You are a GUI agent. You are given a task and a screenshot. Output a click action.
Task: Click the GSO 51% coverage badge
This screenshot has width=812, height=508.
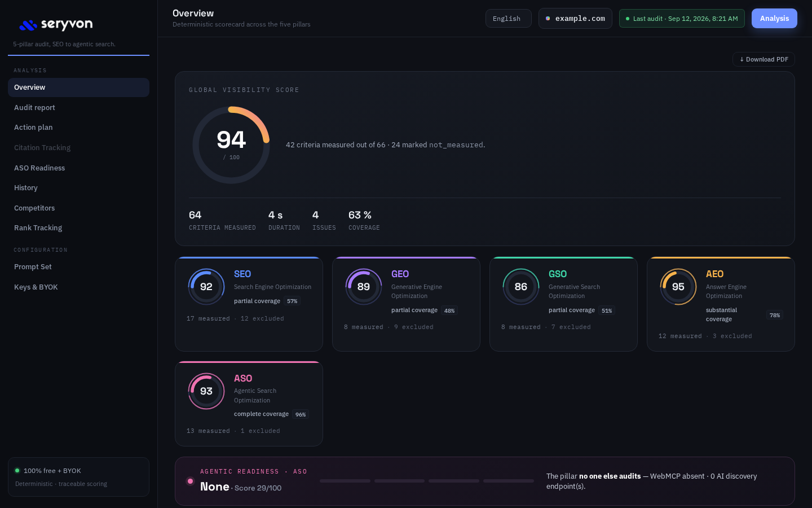coord(607,310)
